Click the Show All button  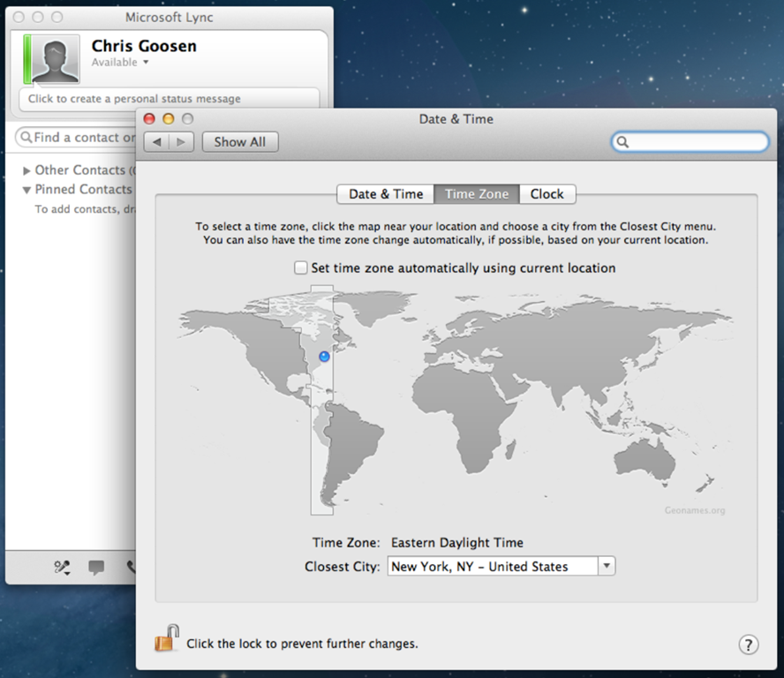pos(240,142)
